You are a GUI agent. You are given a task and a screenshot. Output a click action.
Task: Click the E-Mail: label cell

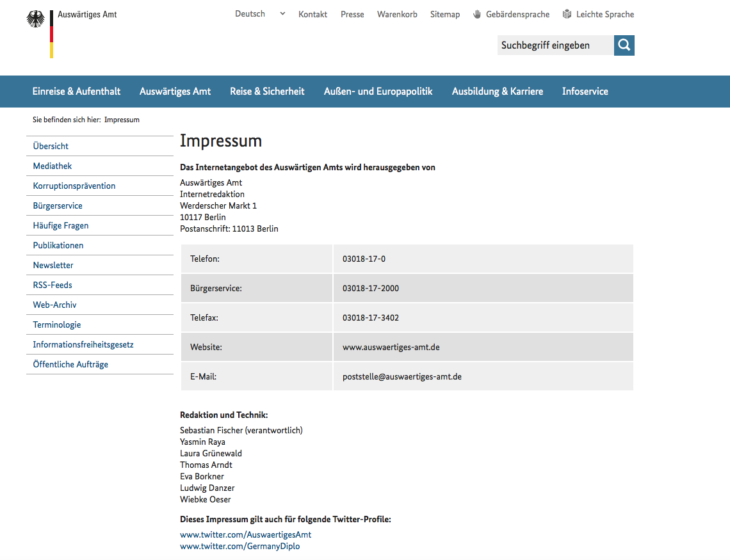click(x=257, y=376)
